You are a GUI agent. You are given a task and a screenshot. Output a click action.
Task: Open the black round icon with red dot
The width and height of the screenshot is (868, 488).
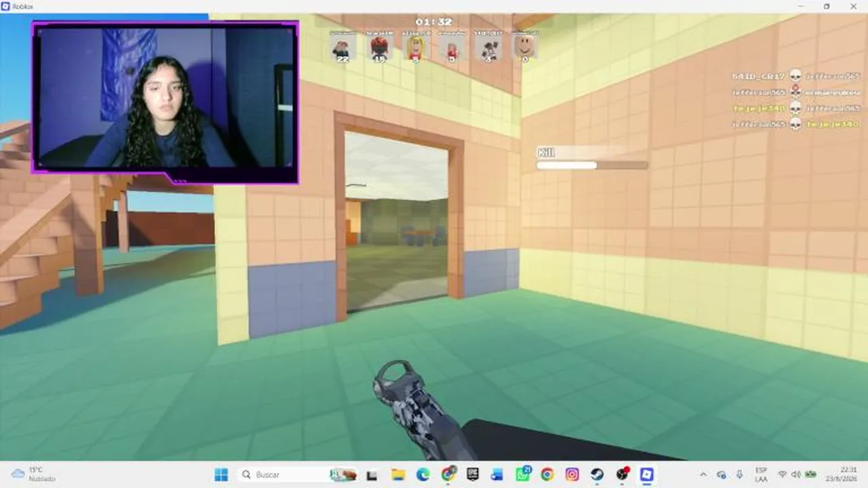pyautogui.click(x=622, y=474)
